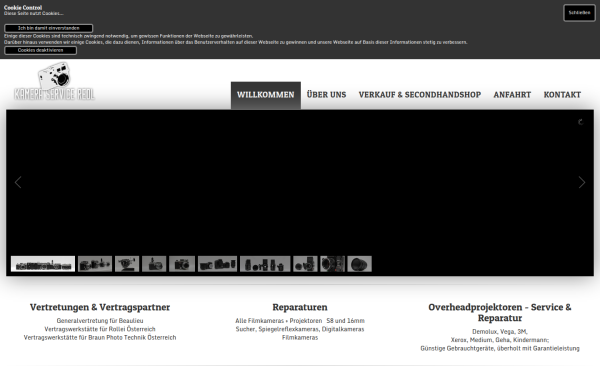Select the second slideshow thumbnail
Screen dimensions: 600x375
(95, 264)
